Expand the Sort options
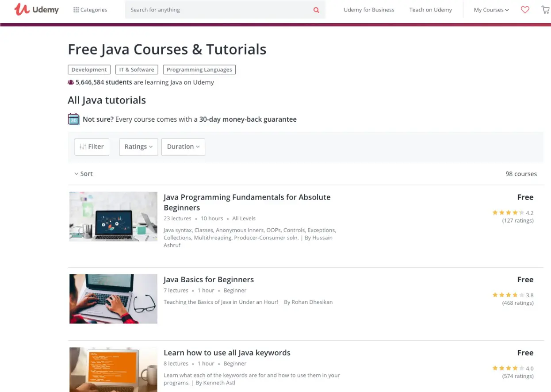Viewport: 551px width, 392px height. click(x=84, y=174)
